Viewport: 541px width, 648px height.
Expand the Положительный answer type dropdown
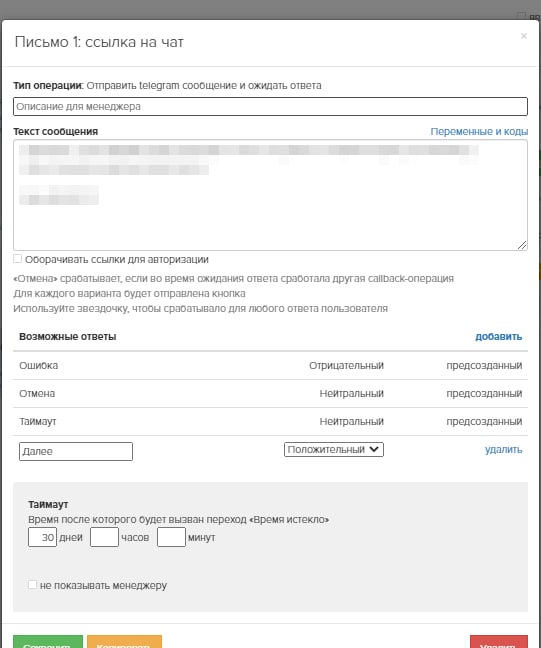point(334,450)
